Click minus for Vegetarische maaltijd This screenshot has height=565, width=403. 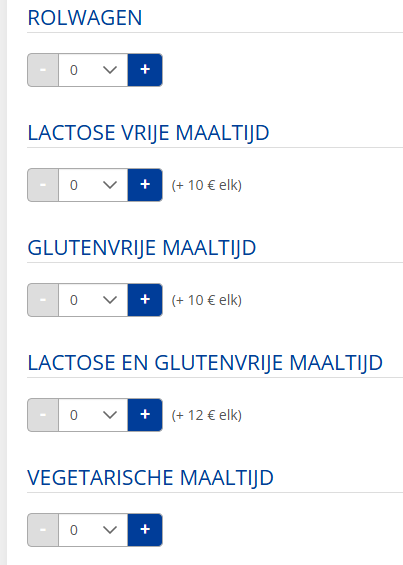pos(43,530)
